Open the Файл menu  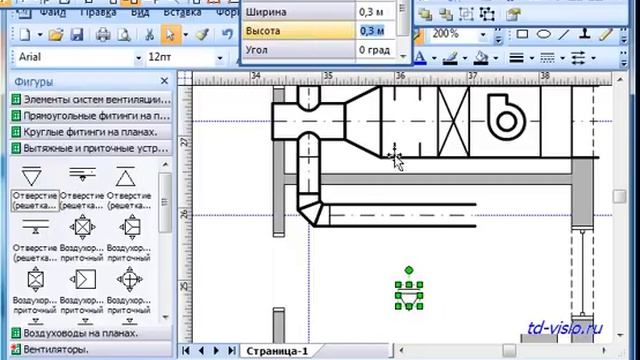point(53,12)
